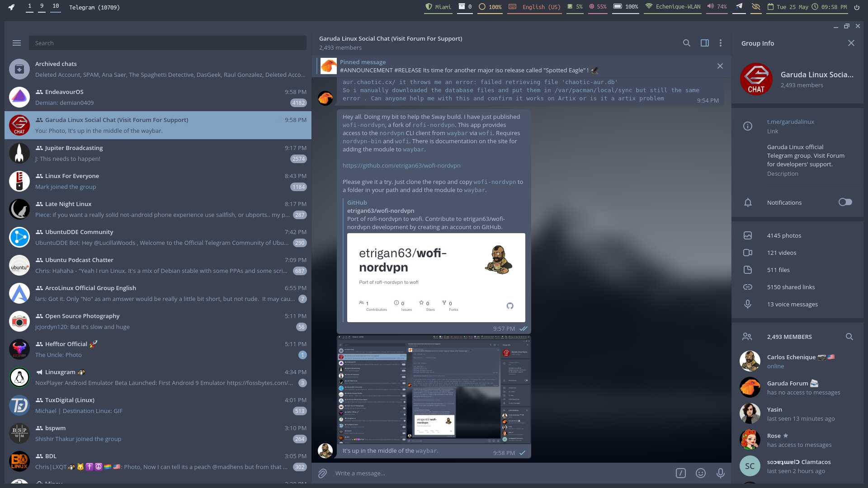Open the volume 74% indicator
The width and height of the screenshot is (868, 488).
717,7
